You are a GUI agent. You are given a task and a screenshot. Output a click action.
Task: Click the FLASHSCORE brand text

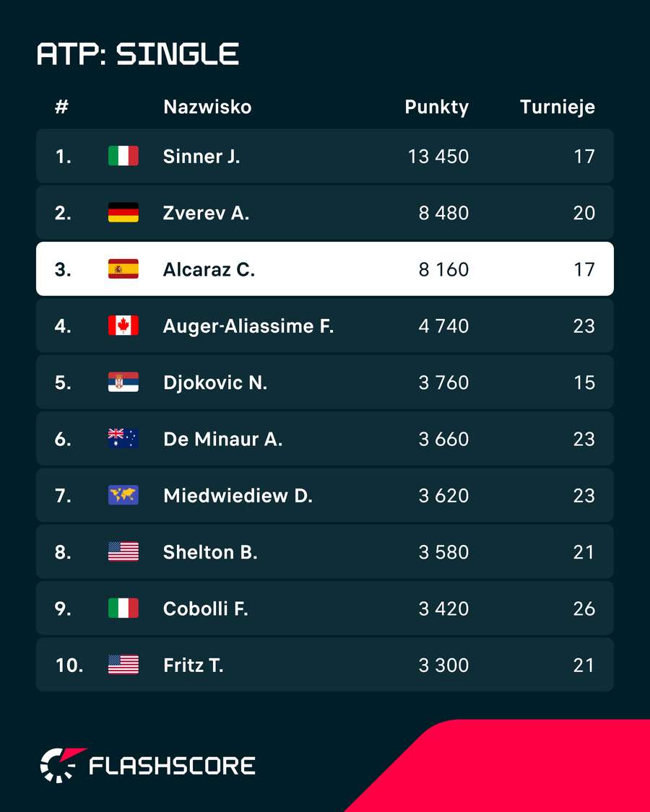pyautogui.click(x=172, y=766)
